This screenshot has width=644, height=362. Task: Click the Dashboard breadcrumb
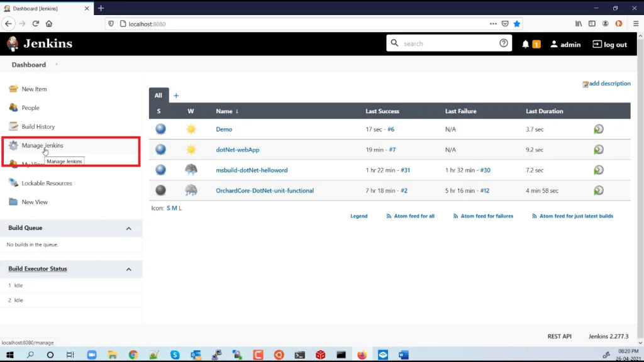click(29, 65)
